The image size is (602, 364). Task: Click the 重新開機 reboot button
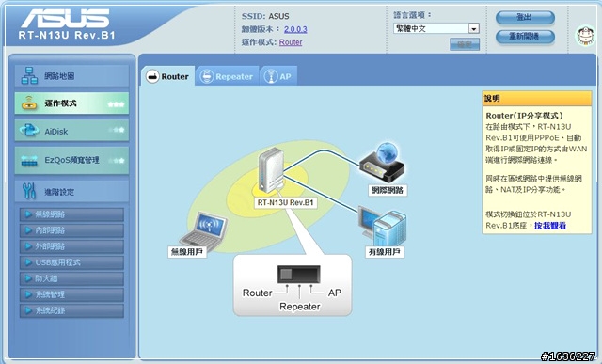[525, 37]
